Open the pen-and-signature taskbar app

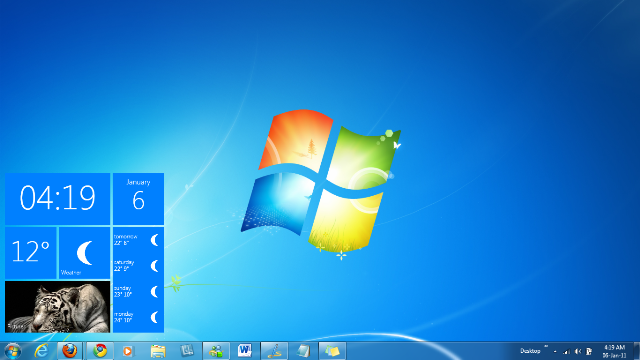(274, 351)
